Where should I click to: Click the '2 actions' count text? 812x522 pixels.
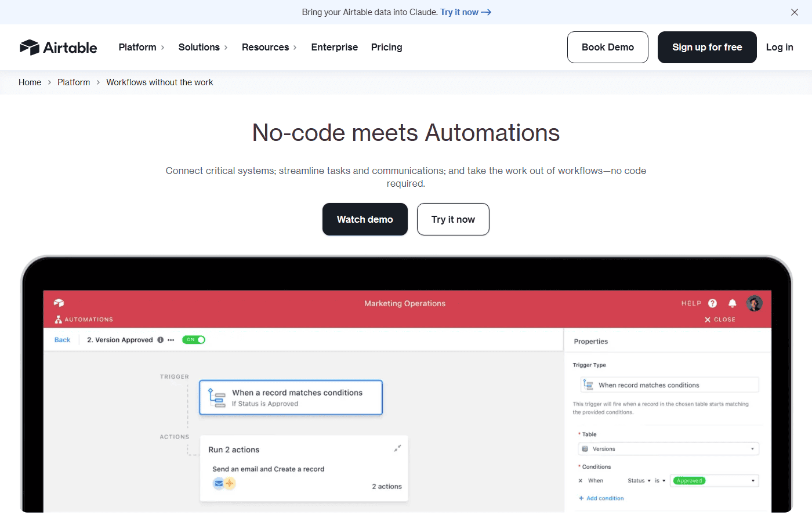pos(387,487)
